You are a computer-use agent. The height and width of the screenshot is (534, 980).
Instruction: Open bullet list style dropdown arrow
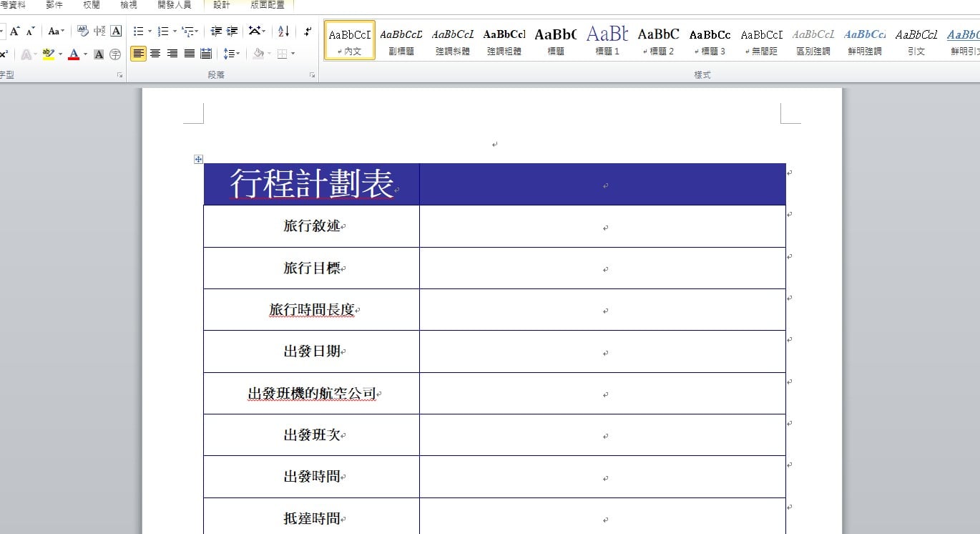[150, 31]
